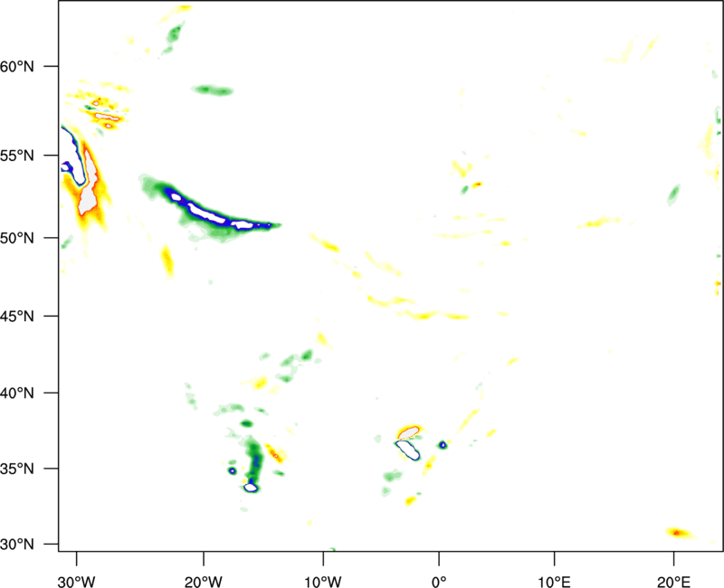The image size is (724, 588).
Task: Click the 20°W longitude label
Action: 204,582
